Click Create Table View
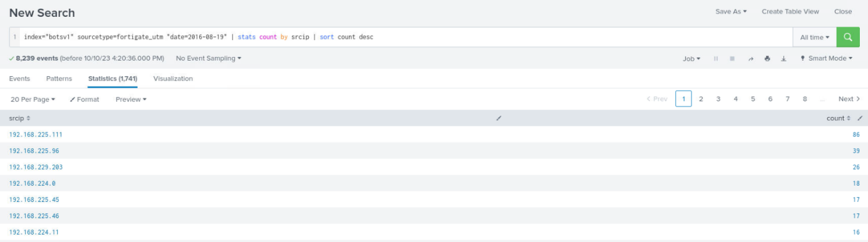The width and height of the screenshot is (868, 242). [x=790, y=12]
